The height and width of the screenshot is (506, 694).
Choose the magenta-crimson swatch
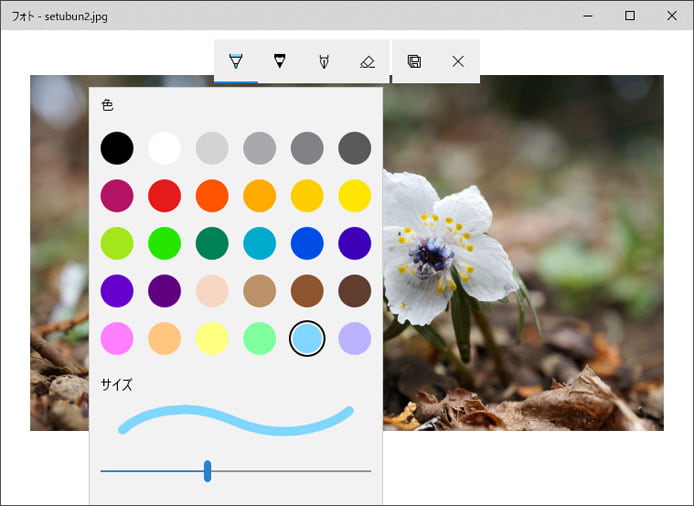117,196
